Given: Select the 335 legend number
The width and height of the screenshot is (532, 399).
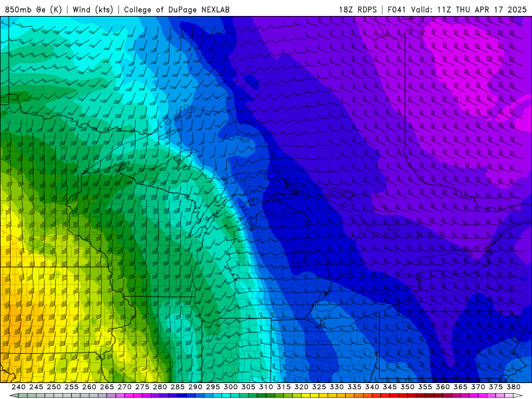Looking at the screenshot, I should [x=354, y=387].
